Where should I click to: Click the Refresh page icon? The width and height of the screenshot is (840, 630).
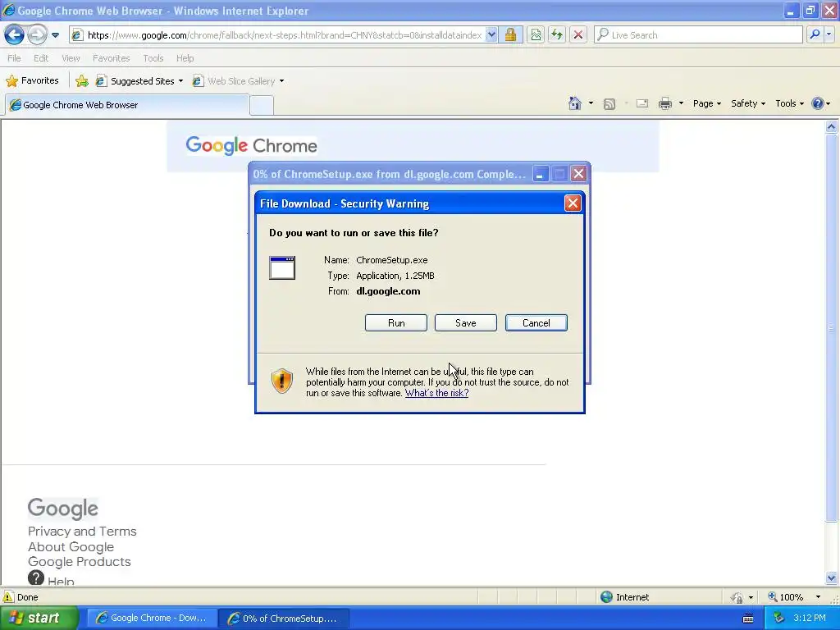pyautogui.click(x=557, y=34)
